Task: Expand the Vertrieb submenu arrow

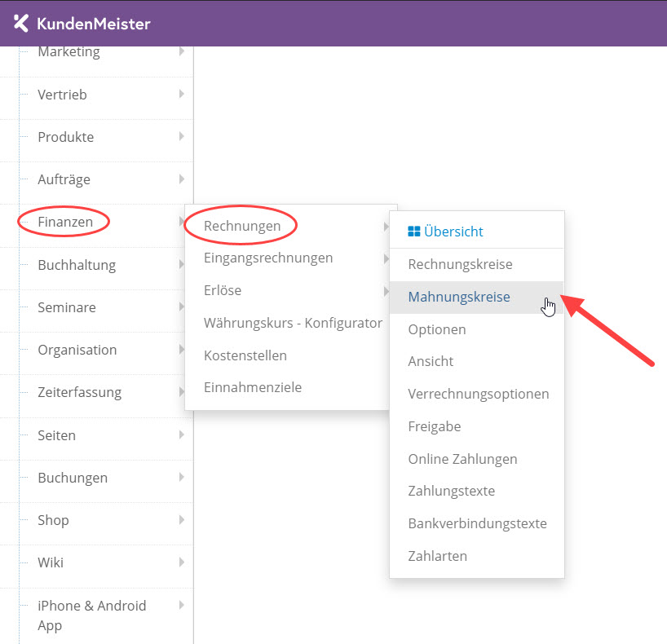Action: [x=182, y=94]
